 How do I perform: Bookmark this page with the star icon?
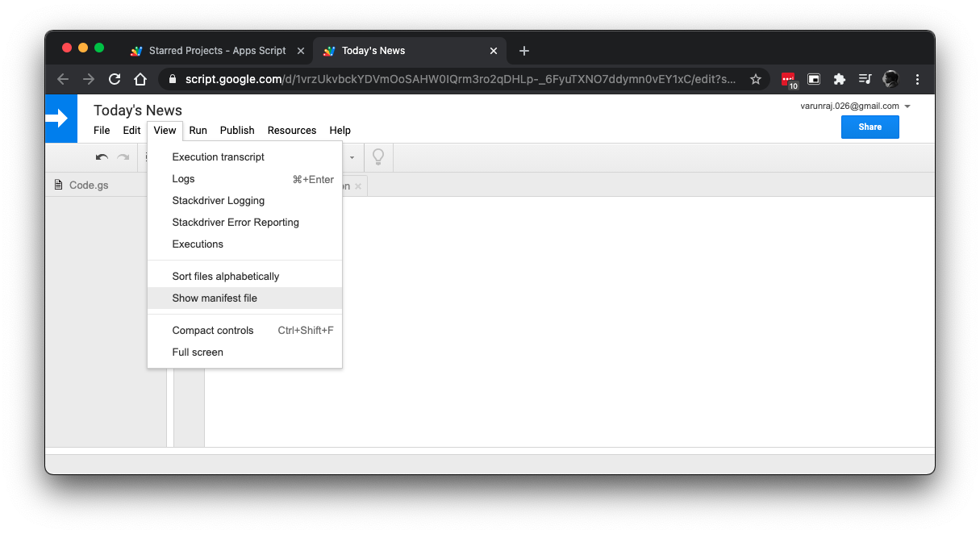point(756,79)
